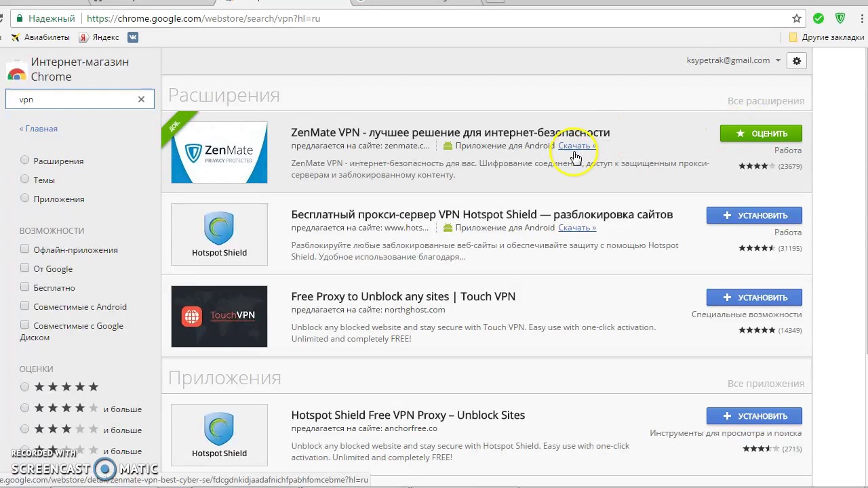Enable Офлайн-приложения checkbox
The image size is (868, 488).
pyautogui.click(x=25, y=249)
